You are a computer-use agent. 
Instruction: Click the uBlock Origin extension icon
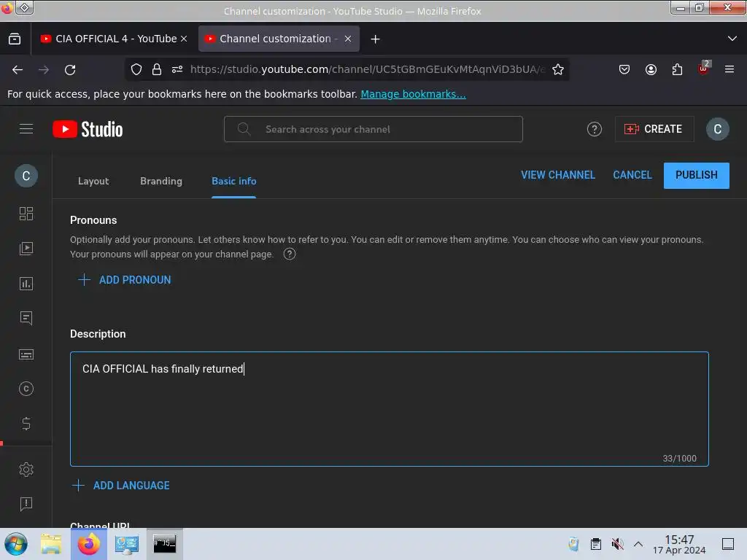point(704,68)
